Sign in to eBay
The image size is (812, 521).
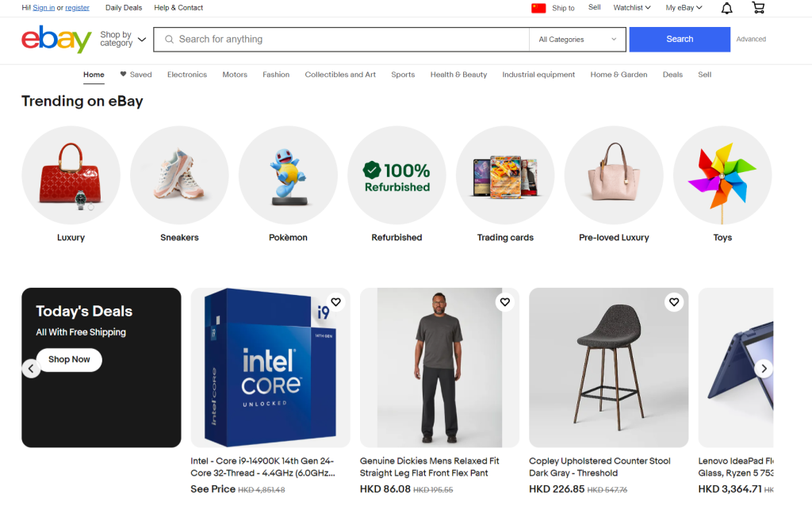pyautogui.click(x=44, y=7)
